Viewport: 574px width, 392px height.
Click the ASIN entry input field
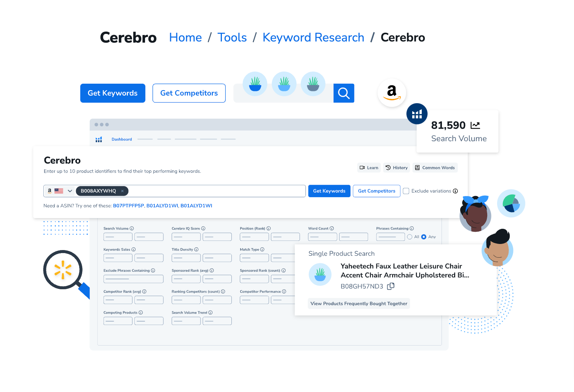tap(175, 191)
